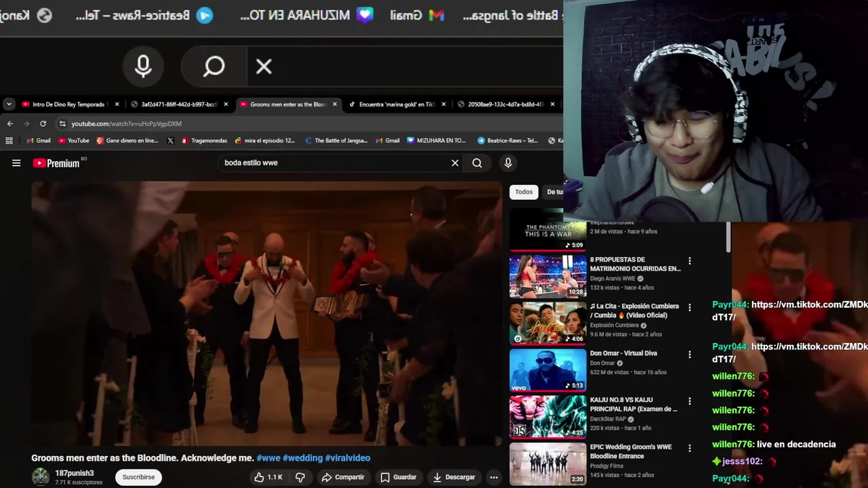868x488 pixels.
Task: Subscribe with the Suscribirse button
Action: click(x=138, y=477)
